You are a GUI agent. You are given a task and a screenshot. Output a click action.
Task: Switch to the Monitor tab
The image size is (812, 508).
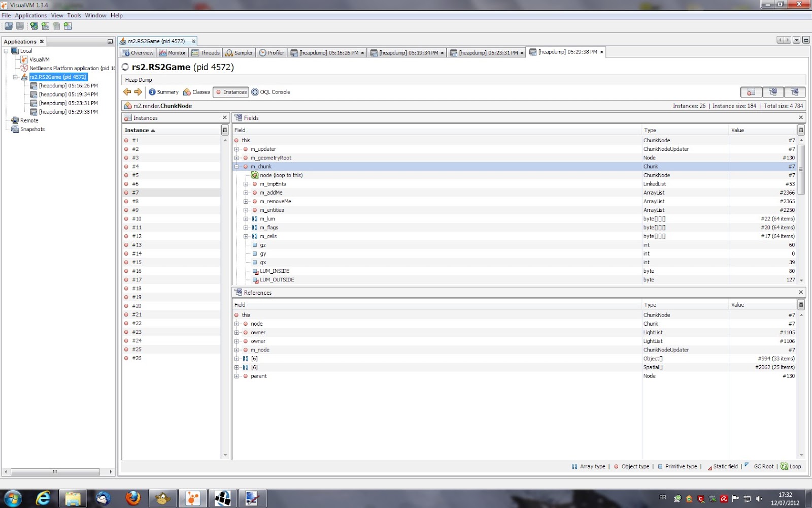point(173,53)
